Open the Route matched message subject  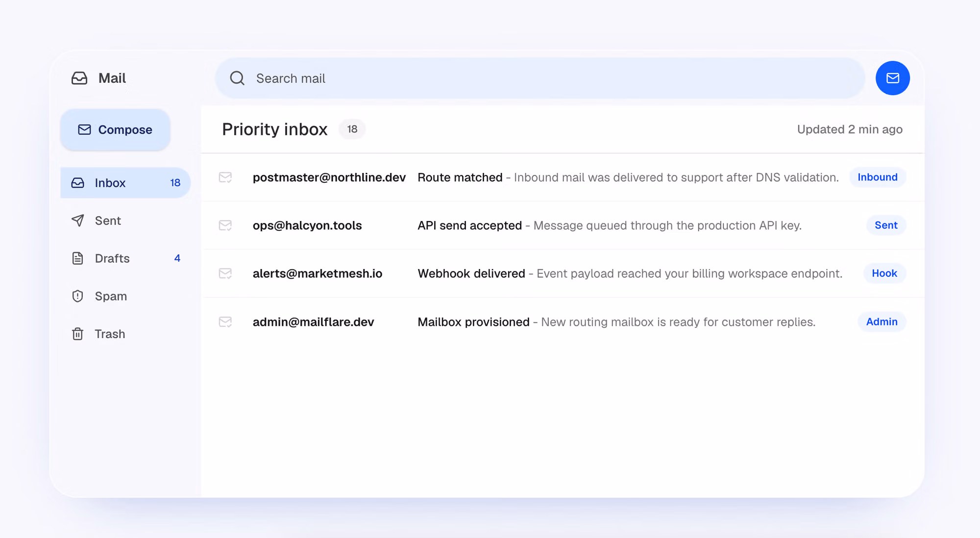point(460,177)
